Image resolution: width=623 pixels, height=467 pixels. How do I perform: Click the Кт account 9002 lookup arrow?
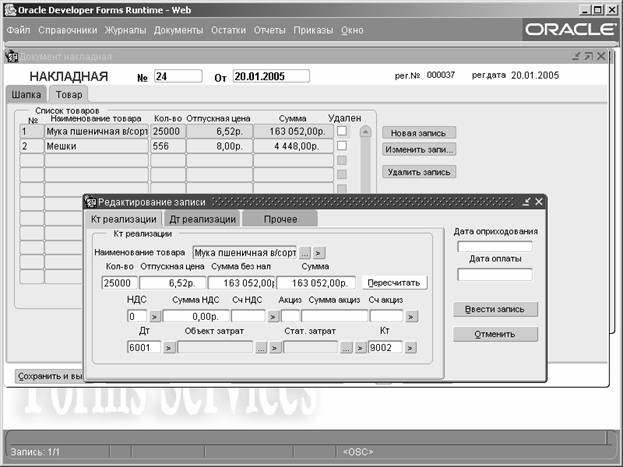pos(410,348)
